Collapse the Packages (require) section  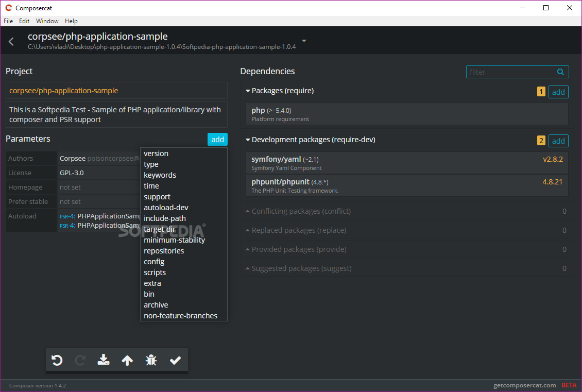click(280, 91)
